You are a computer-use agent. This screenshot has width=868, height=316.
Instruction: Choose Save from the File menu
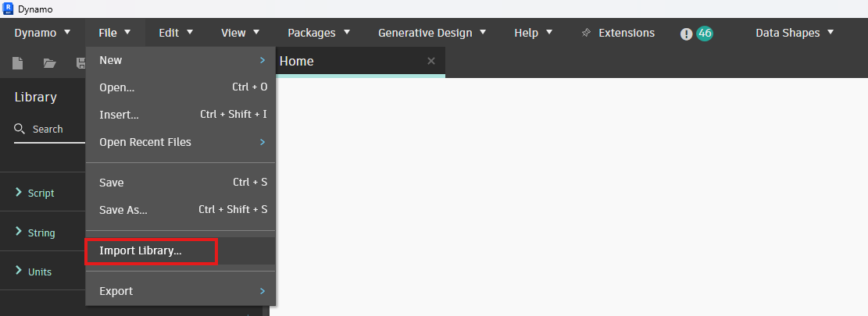click(181, 183)
